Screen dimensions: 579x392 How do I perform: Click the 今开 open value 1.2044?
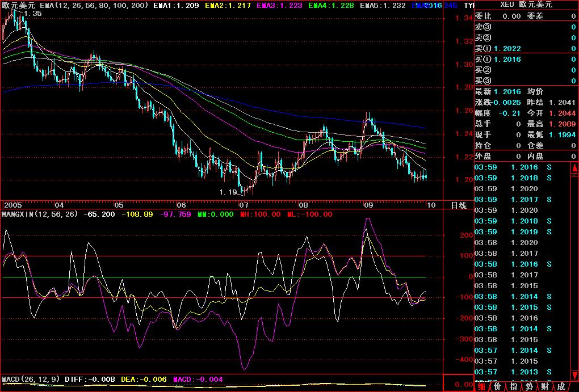click(562, 113)
